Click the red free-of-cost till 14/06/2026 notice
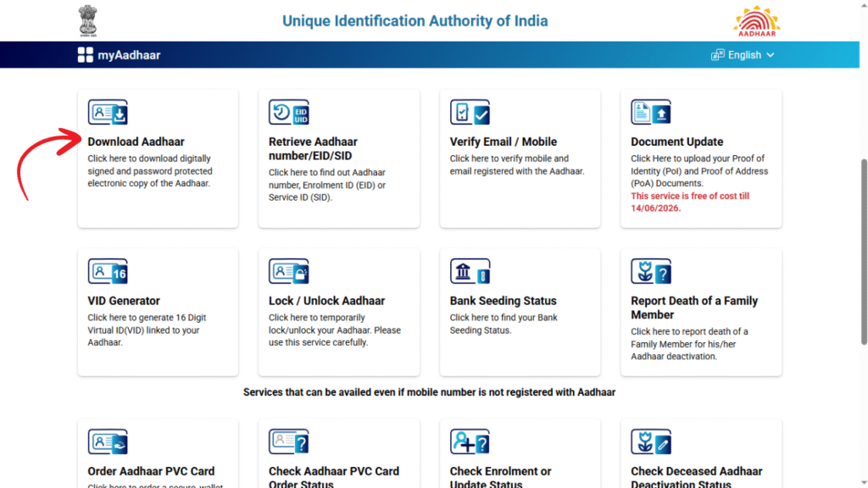 690,202
